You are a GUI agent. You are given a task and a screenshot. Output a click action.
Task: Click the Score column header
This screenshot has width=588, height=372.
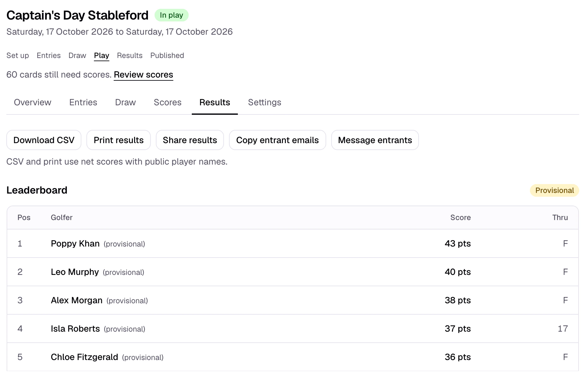[461, 218]
